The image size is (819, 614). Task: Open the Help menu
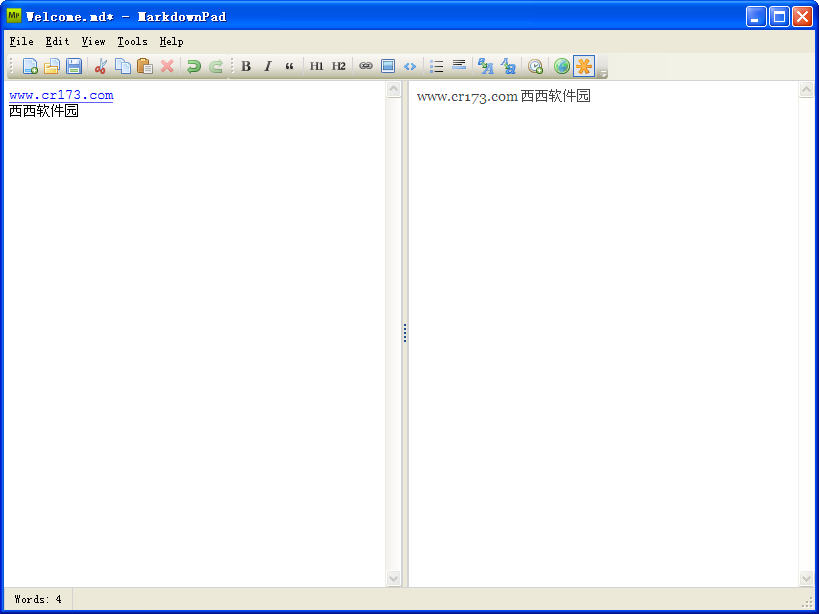(171, 41)
